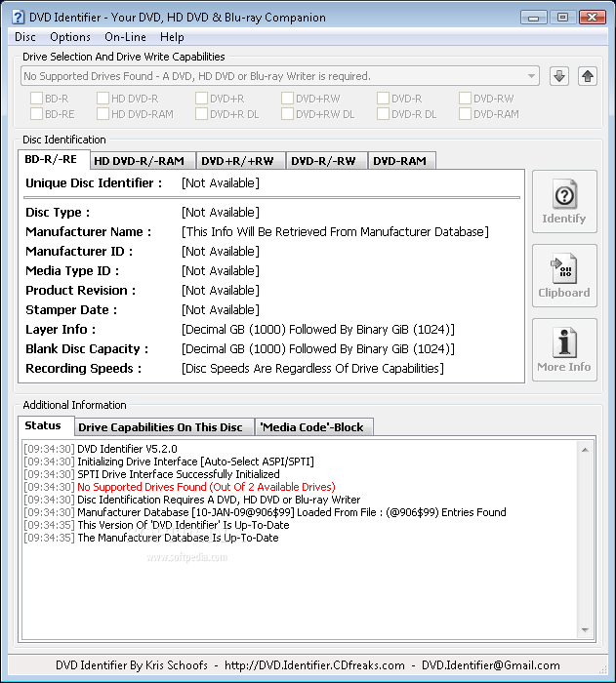Open the Help menu
The width and height of the screenshot is (616, 683).
(172, 37)
